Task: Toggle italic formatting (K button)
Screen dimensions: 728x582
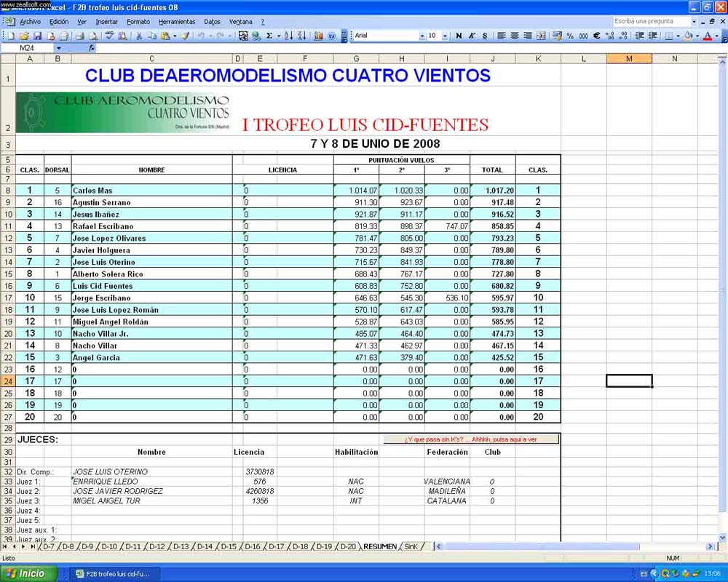Action: click(472, 36)
